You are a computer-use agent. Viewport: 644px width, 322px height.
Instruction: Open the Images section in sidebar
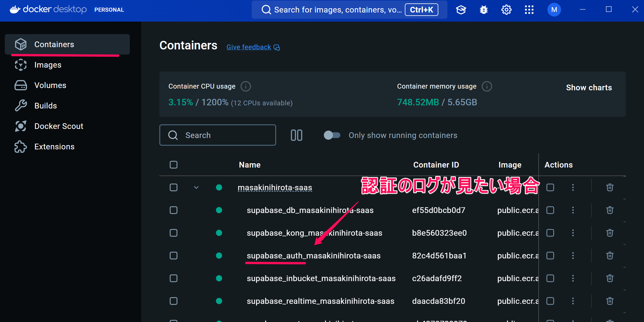click(48, 65)
